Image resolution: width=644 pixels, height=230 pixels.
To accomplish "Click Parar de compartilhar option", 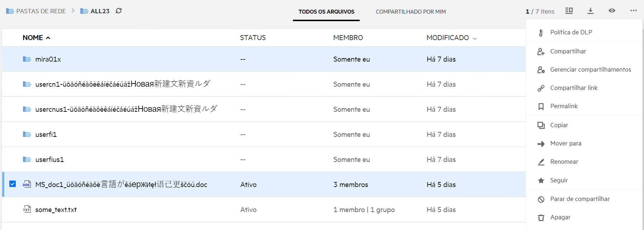I will pos(580,199).
